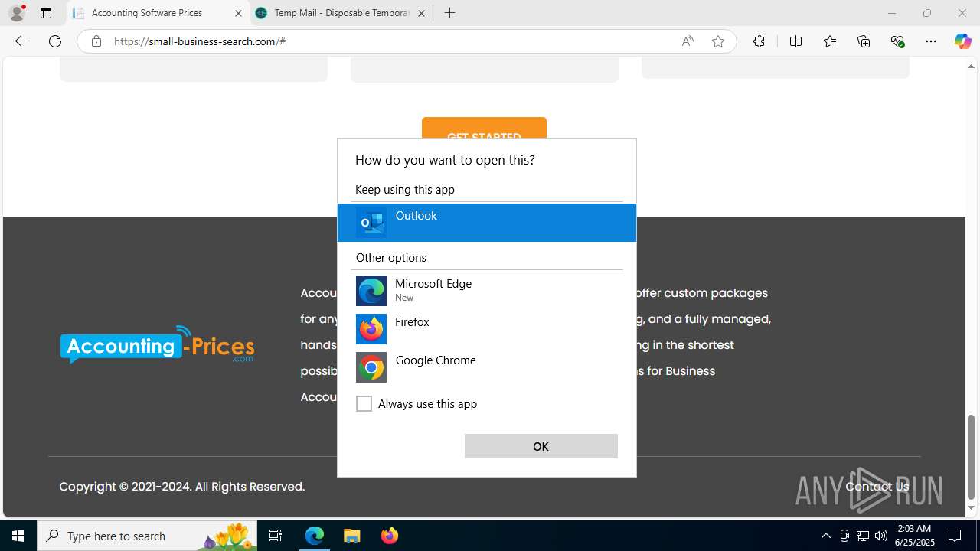Open Read aloud from address bar
The height and width of the screenshot is (551, 980).
click(x=688, y=41)
